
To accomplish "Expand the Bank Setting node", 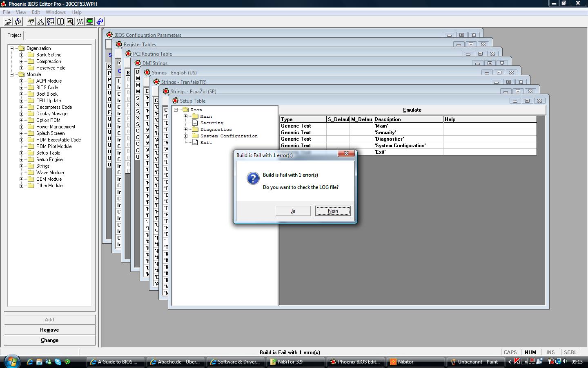I will pos(22,55).
